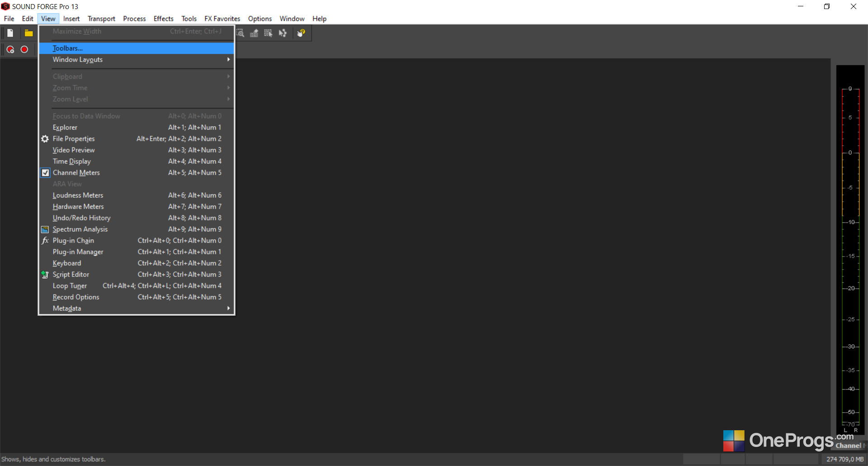The image size is (868, 466).
Task: Open the Undo/Redo History entry
Action: click(x=137, y=218)
